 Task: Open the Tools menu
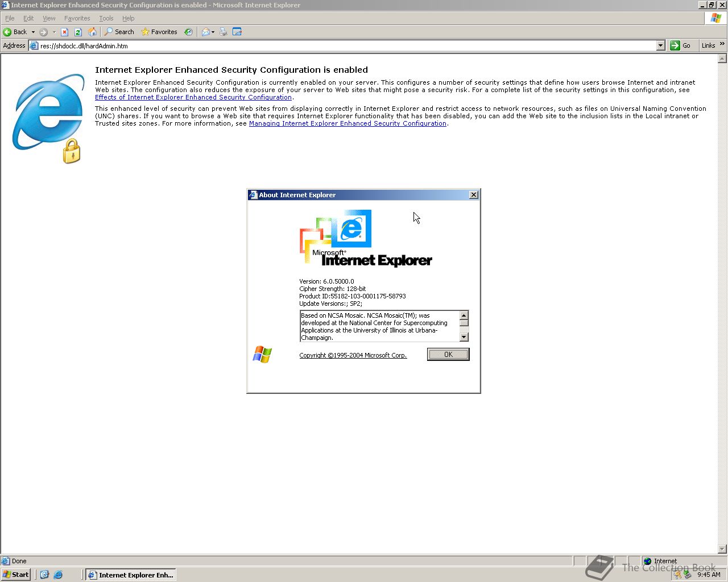pyautogui.click(x=106, y=18)
